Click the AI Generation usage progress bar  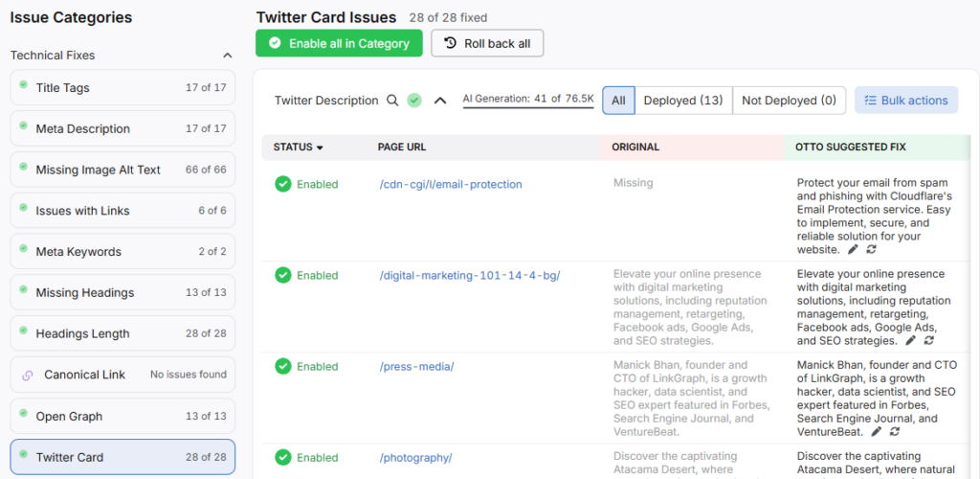point(528,107)
